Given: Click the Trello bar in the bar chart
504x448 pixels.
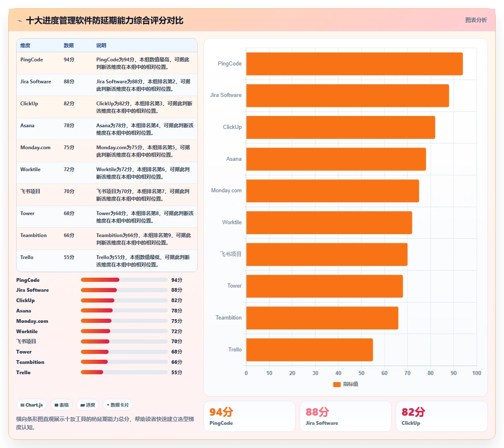Looking at the screenshot, I should tap(310, 350).
